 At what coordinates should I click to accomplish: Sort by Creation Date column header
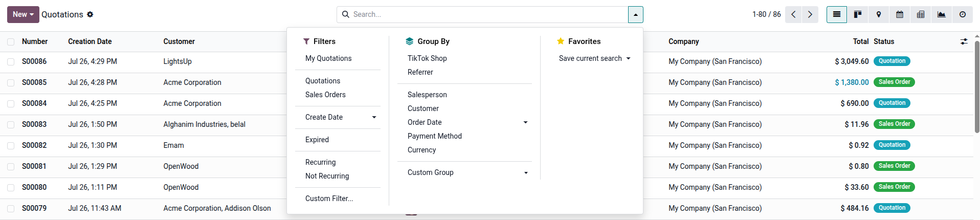[x=90, y=41]
